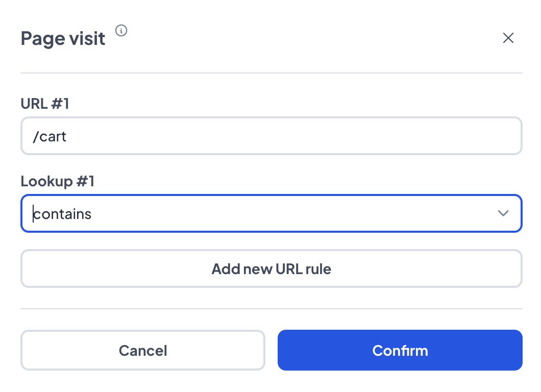
Task: Show Page visit help tooltip icon
Action: [121, 31]
